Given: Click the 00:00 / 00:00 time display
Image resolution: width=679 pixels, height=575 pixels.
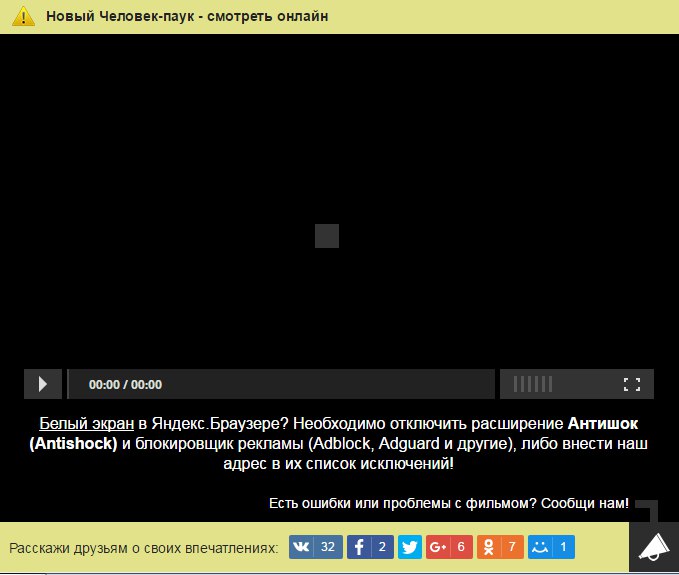Looking at the screenshot, I should point(125,384).
